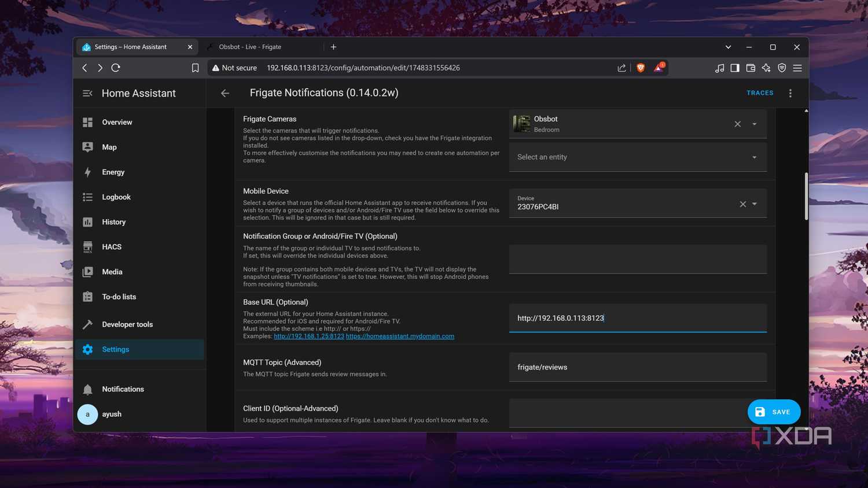Select History in the sidebar

pyautogui.click(x=139, y=222)
